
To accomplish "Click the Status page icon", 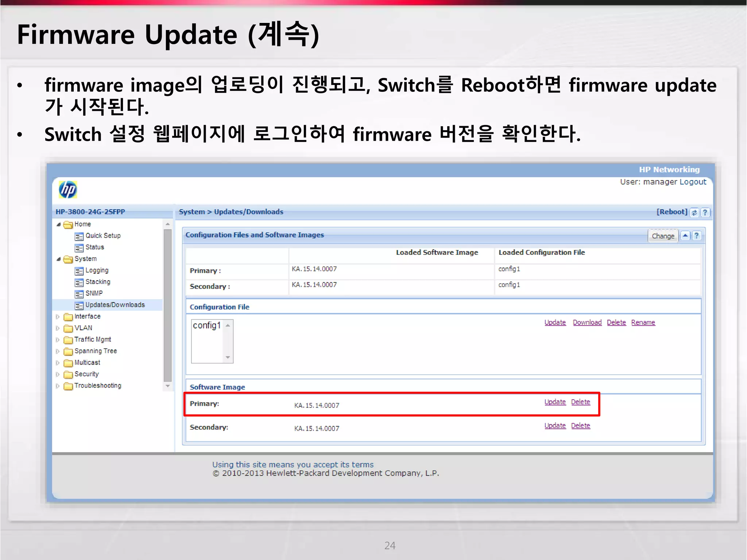I will point(79,248).
